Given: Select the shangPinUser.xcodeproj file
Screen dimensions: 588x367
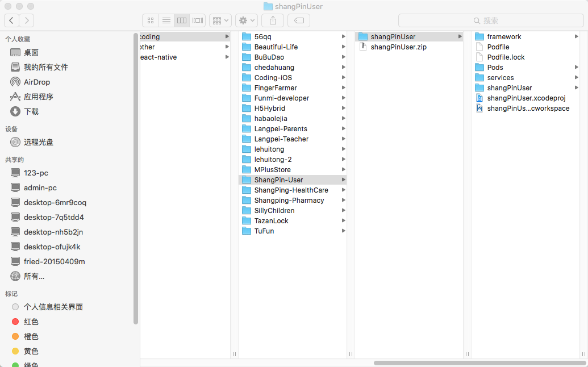Looking at the screenshot, I should (x=526, y=98).
